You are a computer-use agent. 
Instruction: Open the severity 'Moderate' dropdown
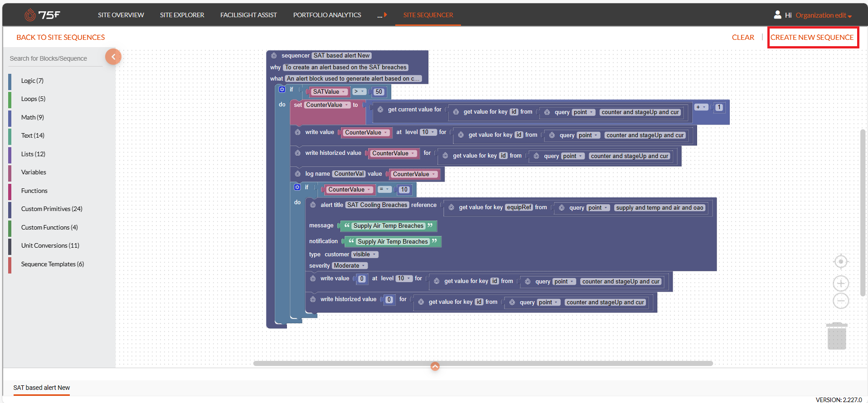[349, 266]
